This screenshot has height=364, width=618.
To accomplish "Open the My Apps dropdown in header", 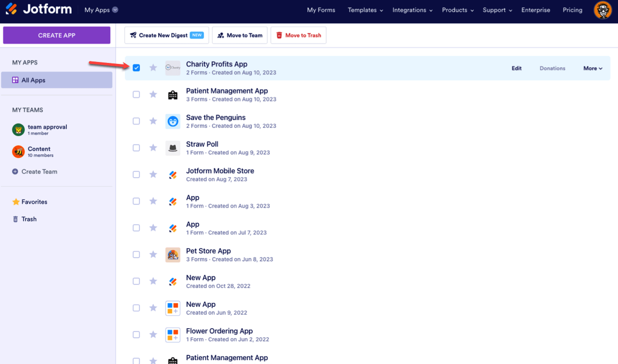I will pyautogui.click(x=101, y=10).
